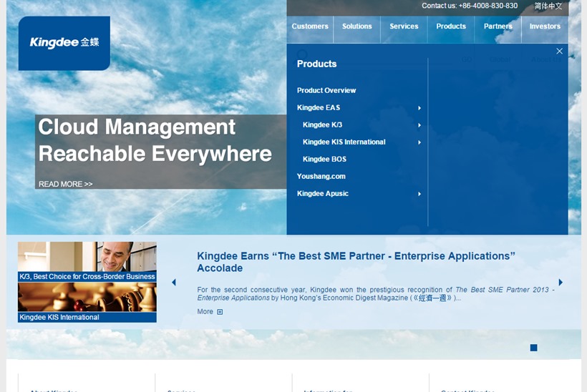Go to next news item arrow
The image size is (587, 392).
point(561,283)
